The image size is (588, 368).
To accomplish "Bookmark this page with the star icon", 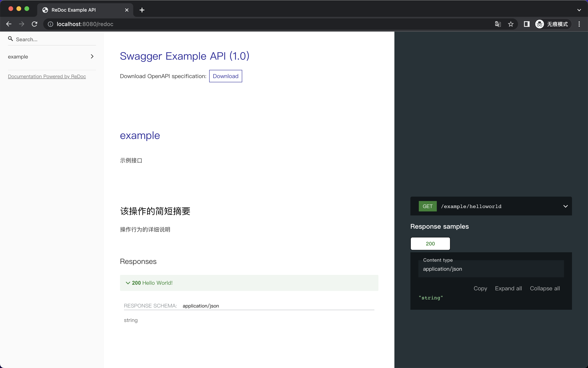I will [x=511, y=24].
